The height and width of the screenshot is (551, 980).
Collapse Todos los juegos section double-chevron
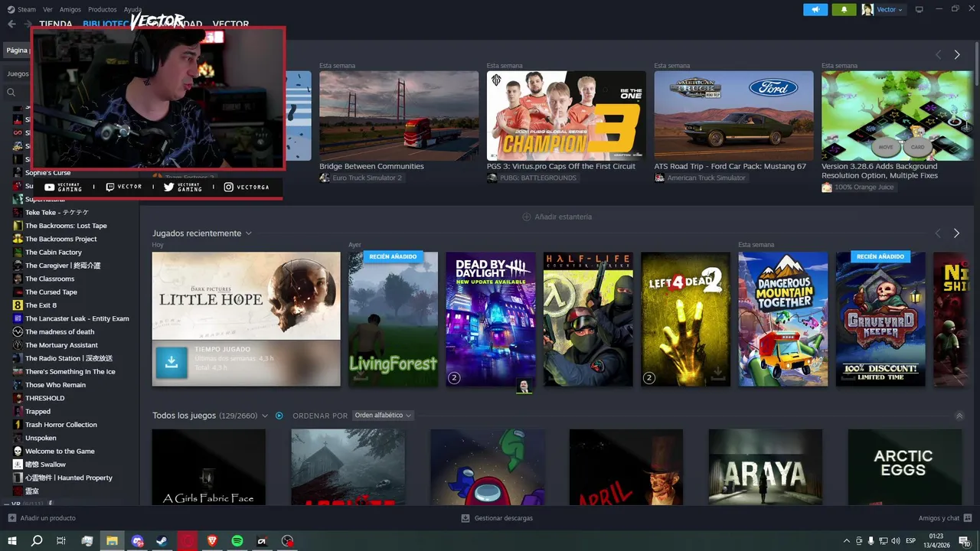959,416
